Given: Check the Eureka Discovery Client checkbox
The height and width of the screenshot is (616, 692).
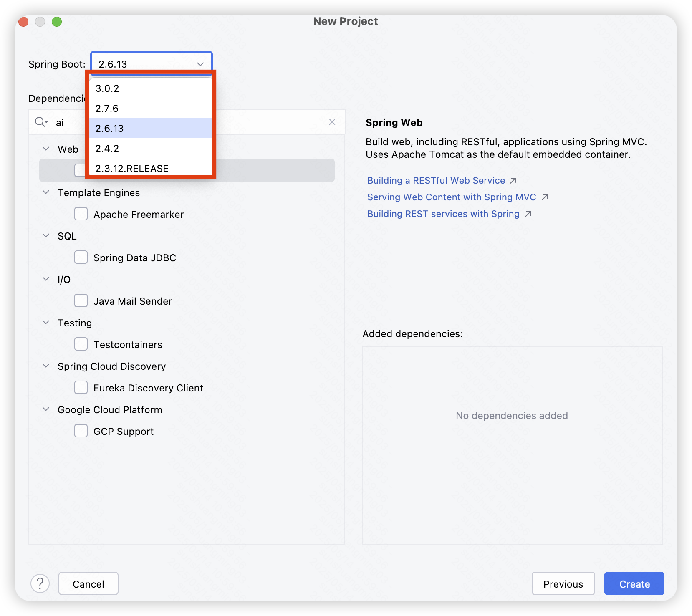Looking at the screenshot, I should coord(81,387).
